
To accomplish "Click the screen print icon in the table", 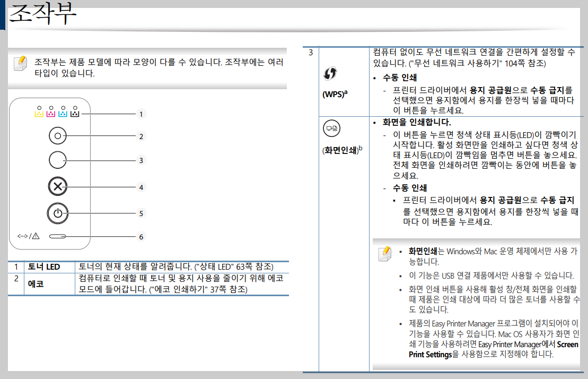I will point(331,128).
